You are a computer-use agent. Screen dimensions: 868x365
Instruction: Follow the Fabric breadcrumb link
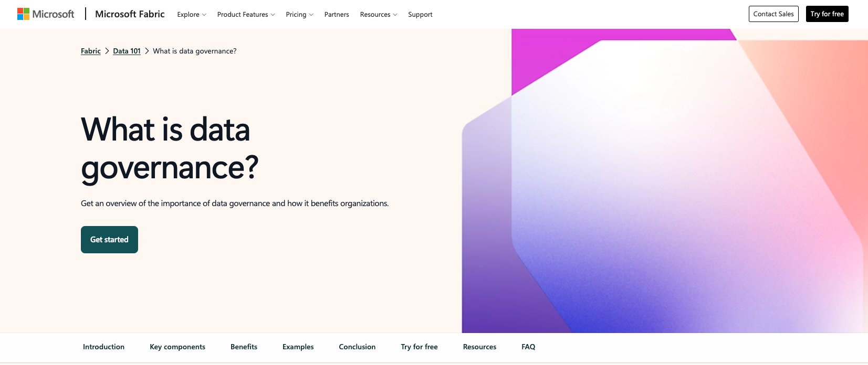click(91, 51)
